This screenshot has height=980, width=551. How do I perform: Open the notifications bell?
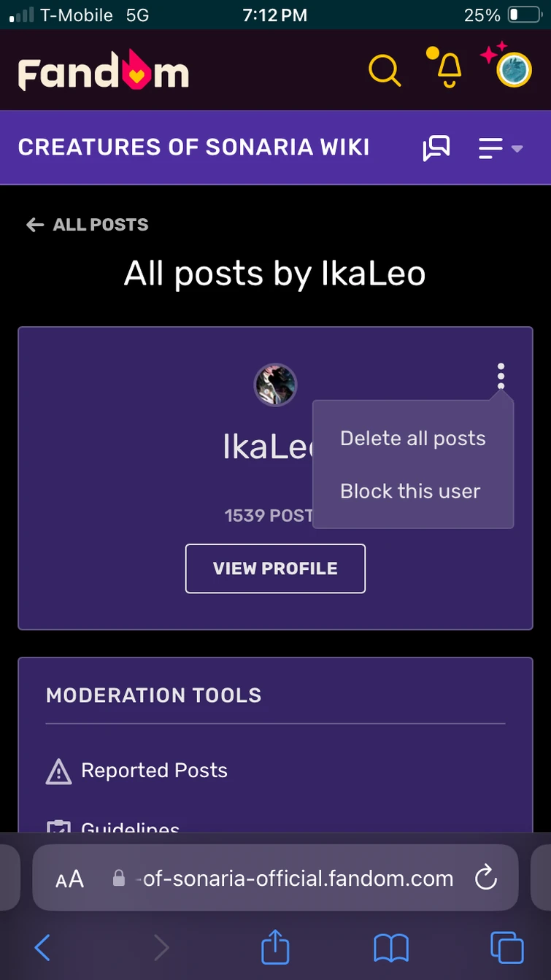click(x=448, y=68)
